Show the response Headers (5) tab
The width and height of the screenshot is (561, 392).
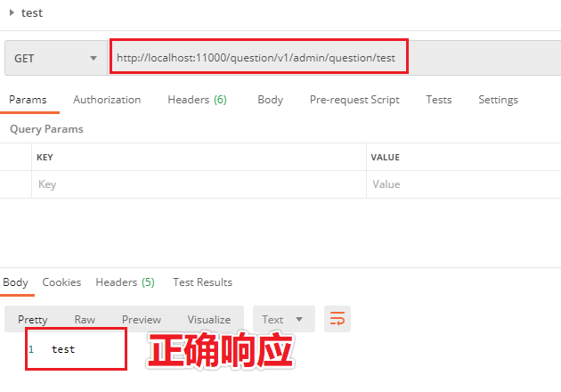tap(125, 282)
